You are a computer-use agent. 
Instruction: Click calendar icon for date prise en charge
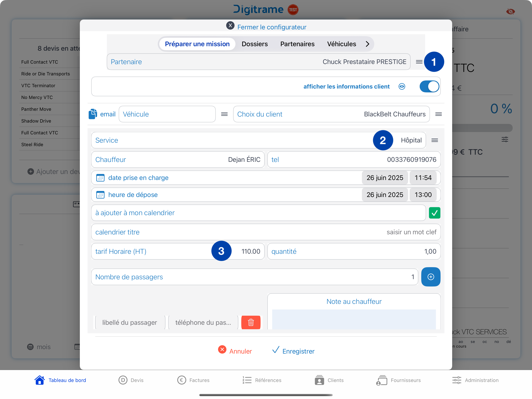click(x=100, y=178)
